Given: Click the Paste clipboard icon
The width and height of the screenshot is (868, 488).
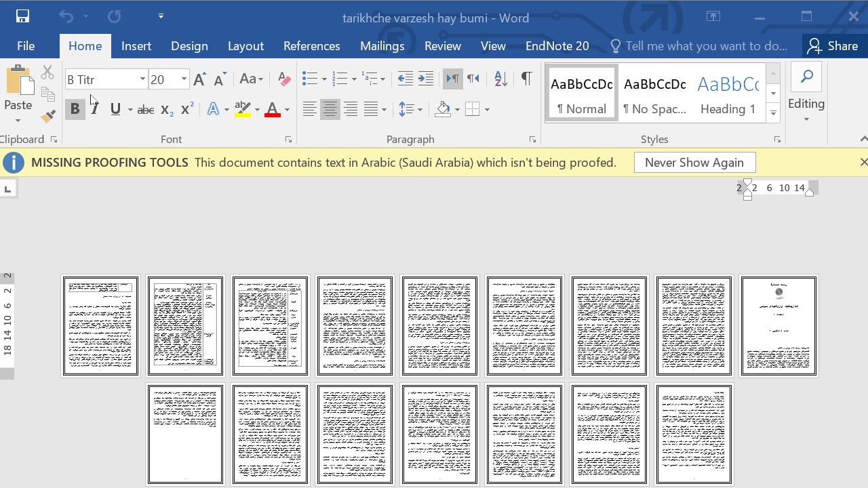Looking at the screenshot, I should (20, 80).
